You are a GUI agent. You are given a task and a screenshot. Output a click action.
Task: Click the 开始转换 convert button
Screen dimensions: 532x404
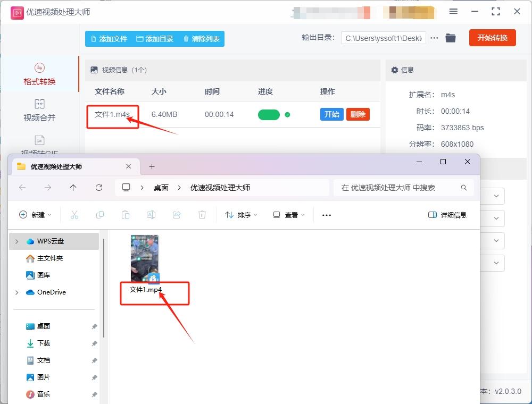[492, 38]
